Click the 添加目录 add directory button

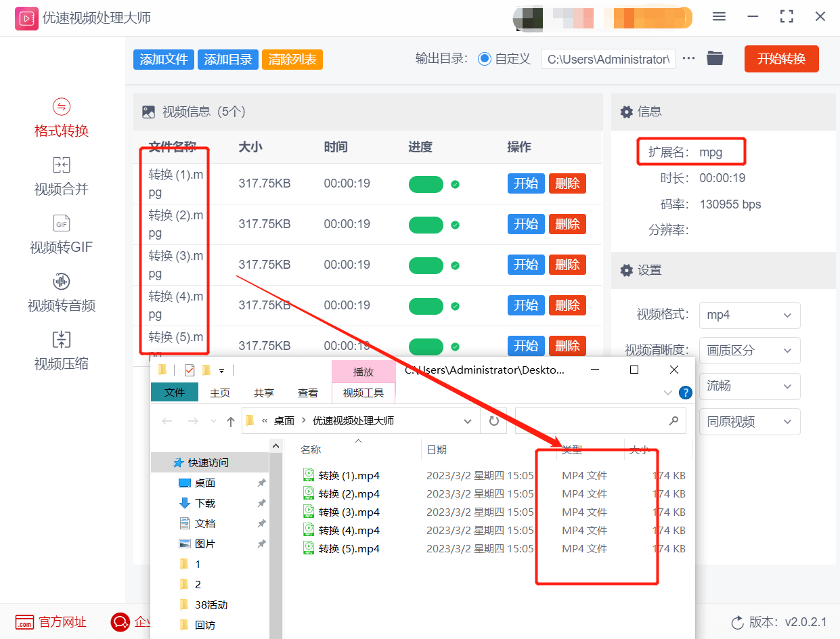click(x=228, y=60)
